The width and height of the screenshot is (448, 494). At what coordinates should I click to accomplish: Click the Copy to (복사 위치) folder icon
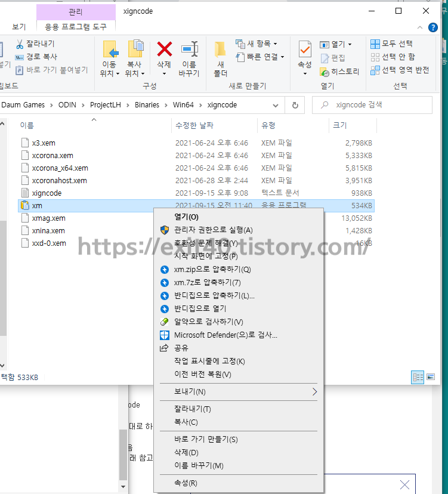(135, 49)
